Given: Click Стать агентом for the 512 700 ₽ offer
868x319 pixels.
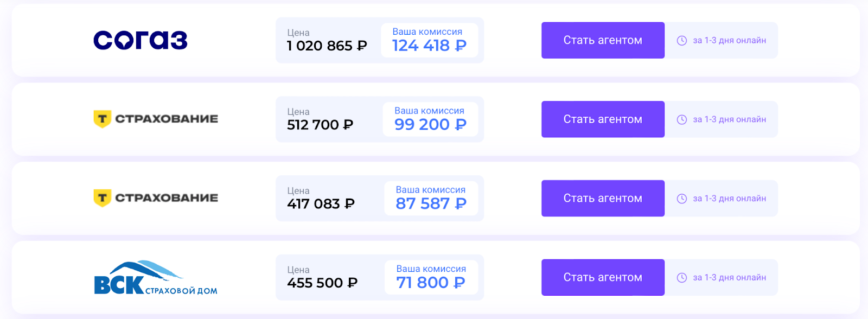Looking at the screenshot, I should 603,119.
